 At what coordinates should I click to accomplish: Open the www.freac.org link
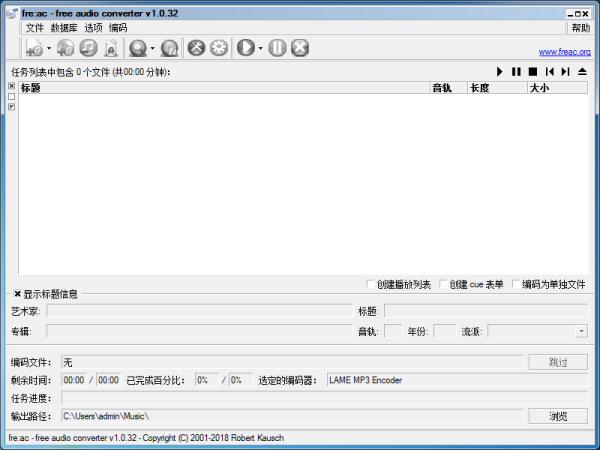pos(564,51)
